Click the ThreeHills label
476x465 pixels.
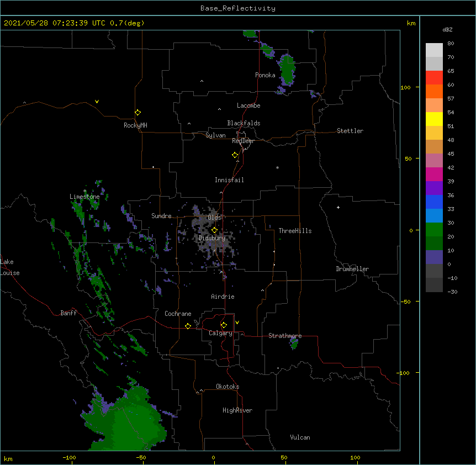pos(295,231)
